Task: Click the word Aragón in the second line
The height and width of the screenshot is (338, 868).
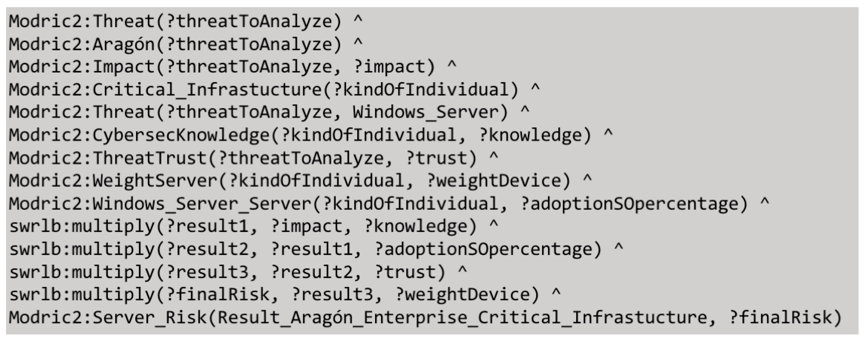Action: [x=123, y=44]
